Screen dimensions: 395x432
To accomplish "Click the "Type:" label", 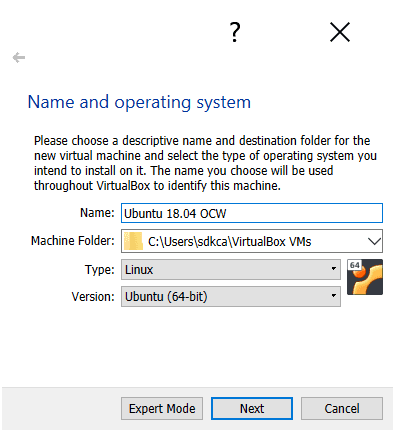I will click(99, 269).
